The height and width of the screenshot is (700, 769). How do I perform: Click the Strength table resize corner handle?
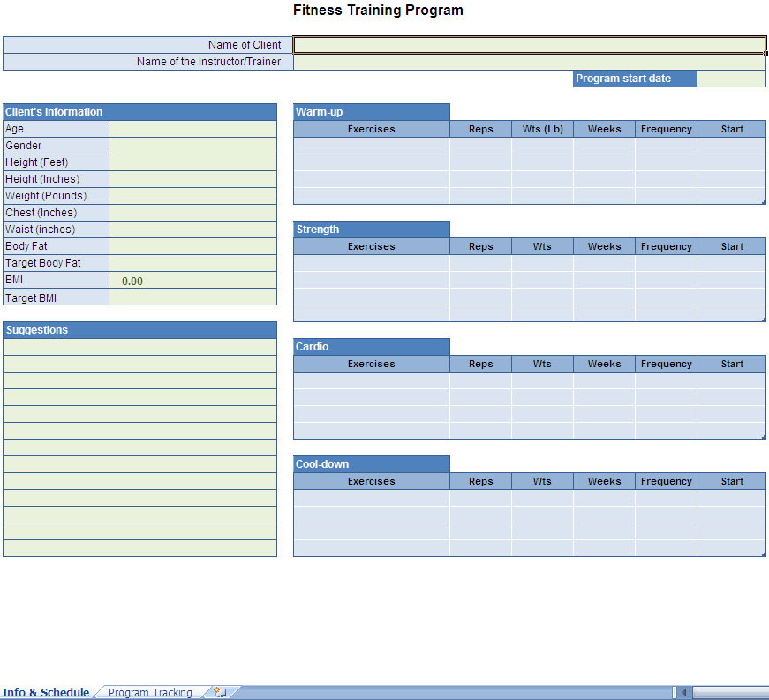click(764, 320)
